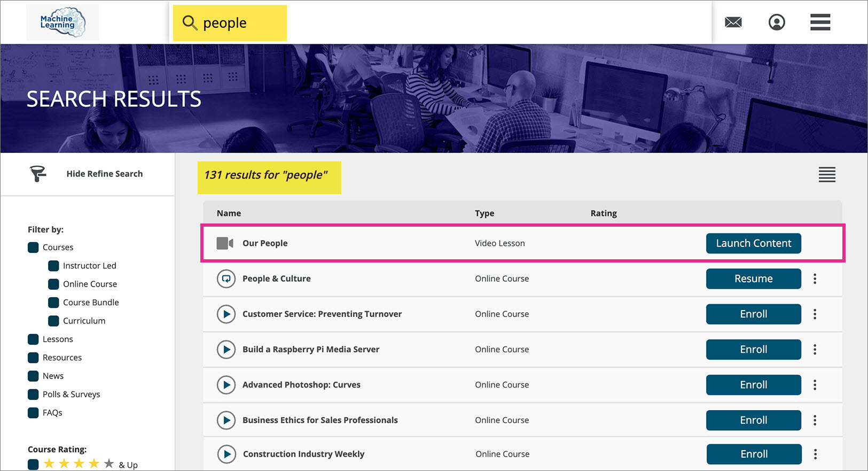Check the FAQs filter checkbox
This screenshot has height=471, width=868.
[x=33, y=413]
